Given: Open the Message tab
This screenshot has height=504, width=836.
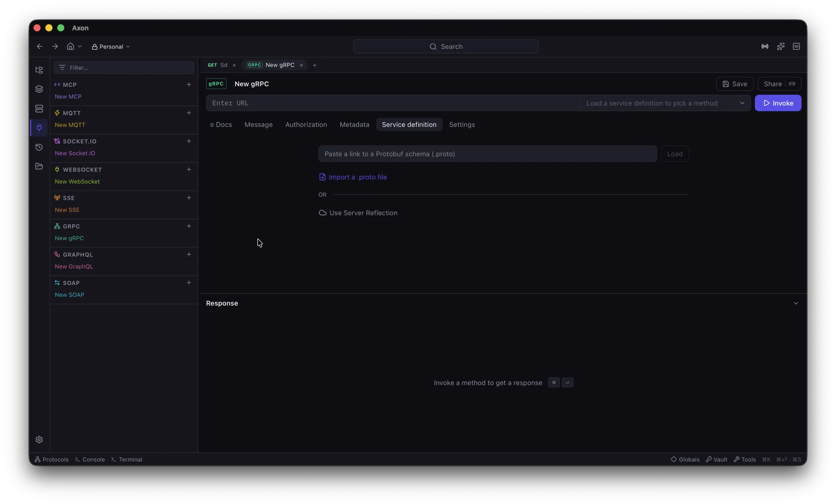Looking at the screenshot, I should [258, 125].
